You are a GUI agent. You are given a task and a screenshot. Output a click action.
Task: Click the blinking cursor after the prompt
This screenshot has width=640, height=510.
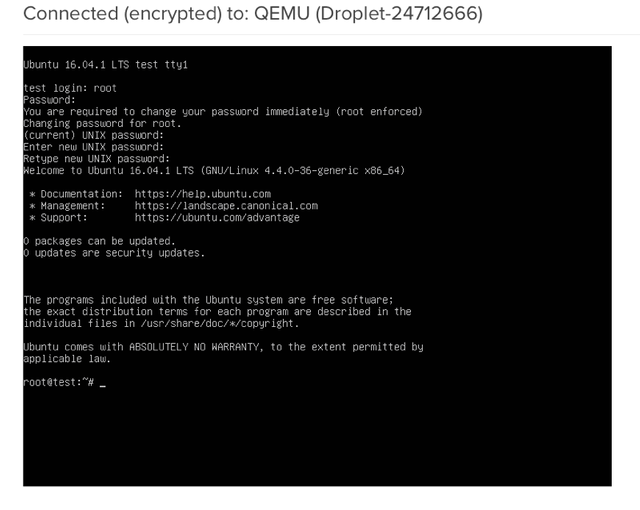[x=103, y=384]
